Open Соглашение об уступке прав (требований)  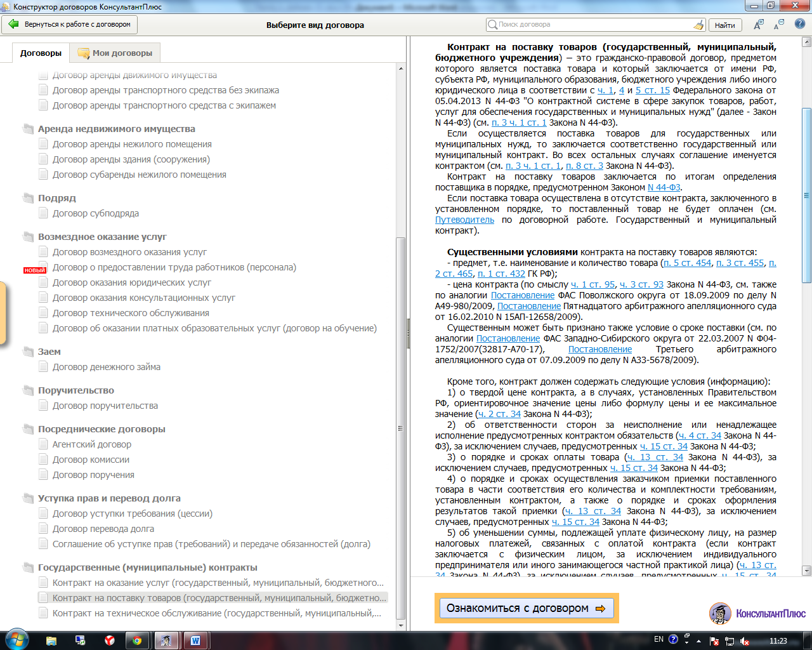(x=211, y=544)
